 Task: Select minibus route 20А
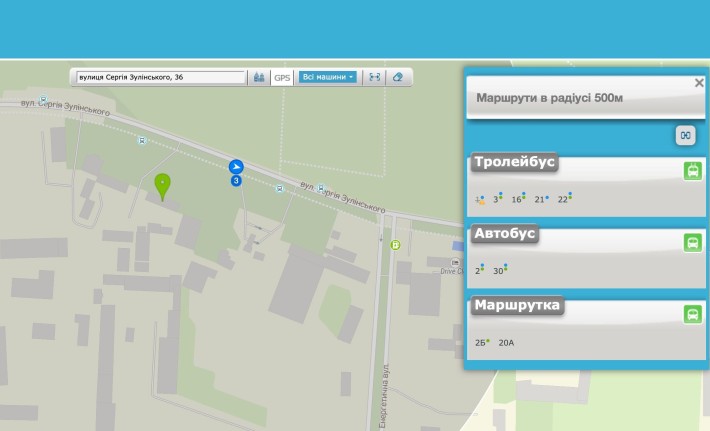506,343
